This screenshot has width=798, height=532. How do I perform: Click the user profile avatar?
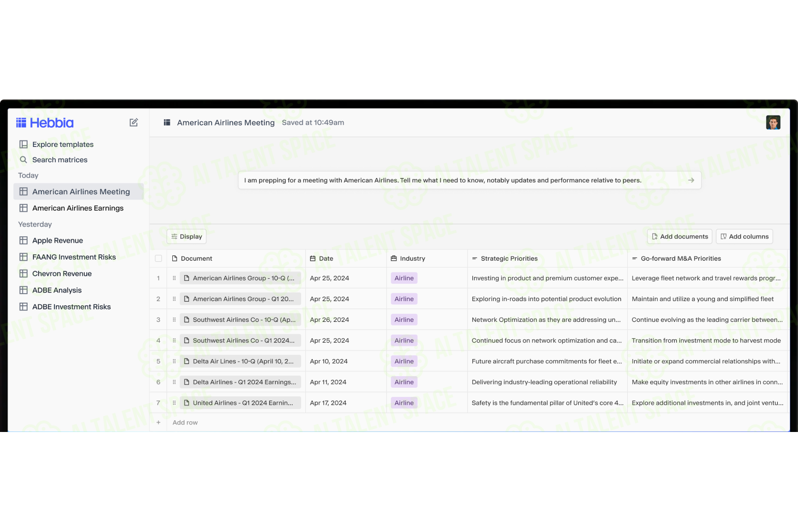(773, 122)
